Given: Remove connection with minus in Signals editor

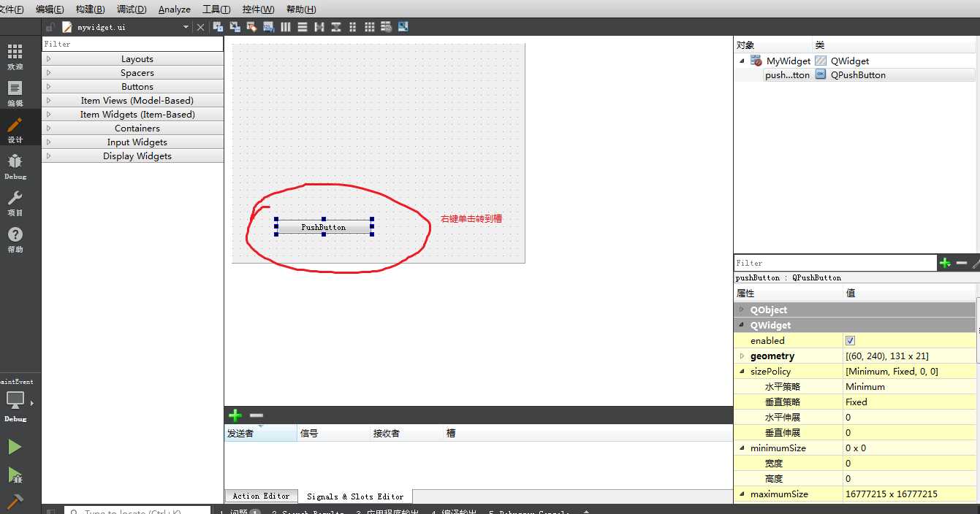Looking at the screenshot, I should (256, 415).
